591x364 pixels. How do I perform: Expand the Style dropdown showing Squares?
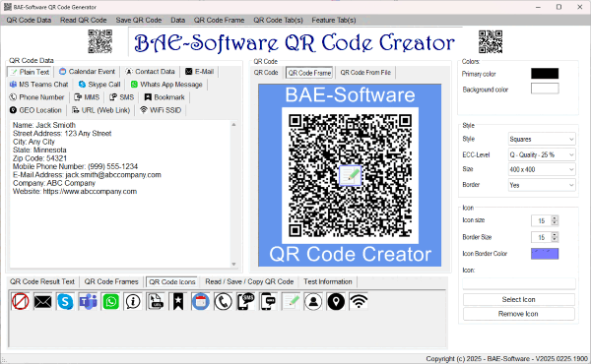click(x=542, y=140)
